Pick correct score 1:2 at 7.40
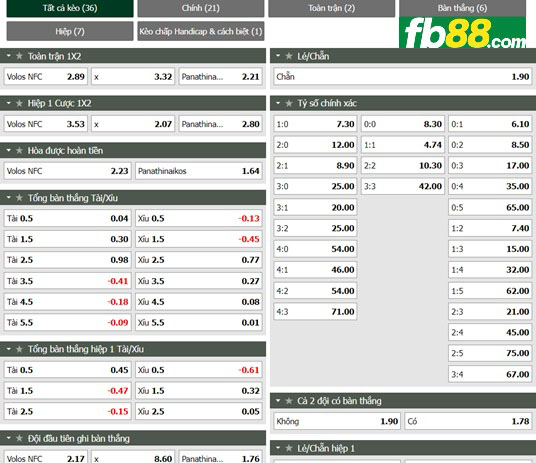 point(490,228)
